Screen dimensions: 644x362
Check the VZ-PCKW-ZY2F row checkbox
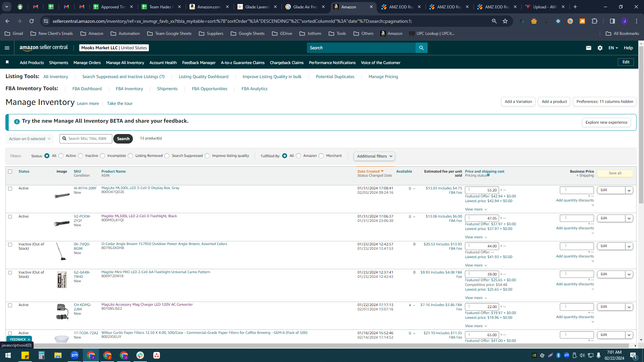coord(10,217)
